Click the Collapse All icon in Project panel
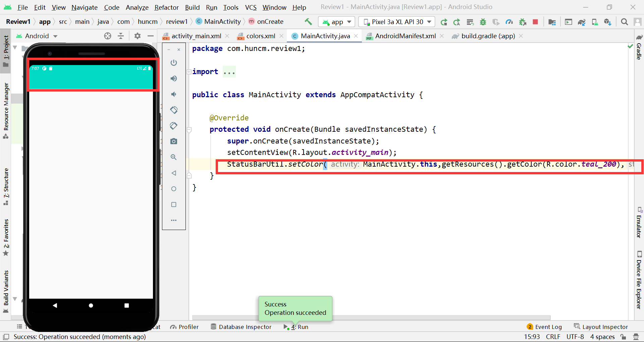This screenshot has height=342, width=644. tap(121, 36)
